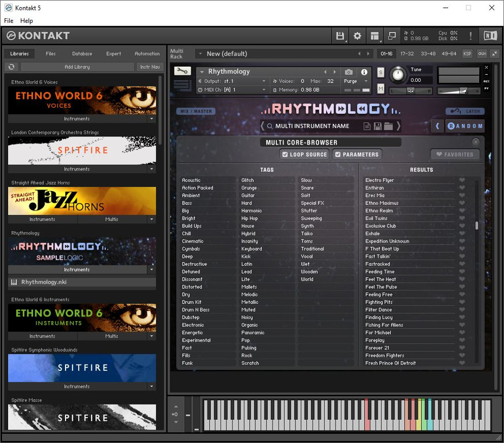Viewport: 504px width, 443px height.
Task: Expand Straight Ahead Jazz Horns options arrow
Action: (x=152, y=219)
